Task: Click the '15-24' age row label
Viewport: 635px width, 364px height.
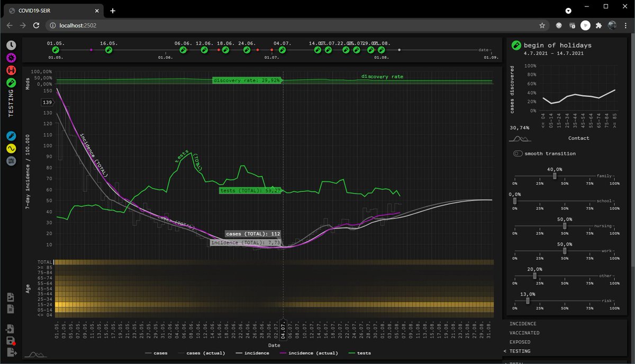Action: 45,304
